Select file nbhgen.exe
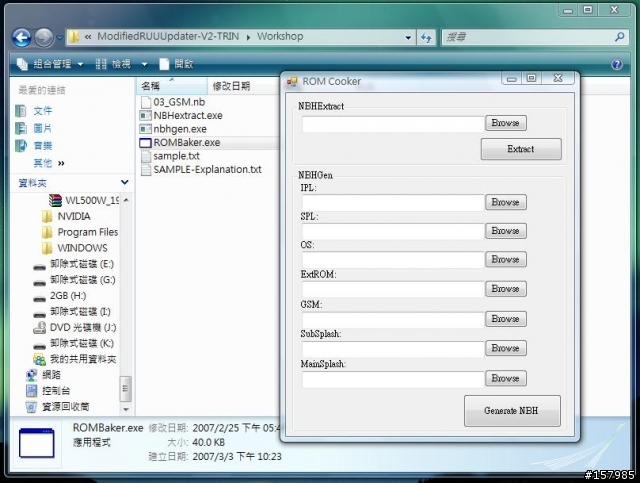 (173, 129)
